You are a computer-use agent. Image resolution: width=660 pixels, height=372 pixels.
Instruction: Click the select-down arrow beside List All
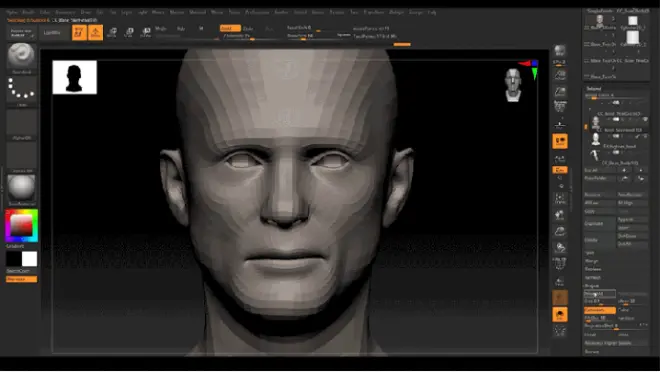641,170
